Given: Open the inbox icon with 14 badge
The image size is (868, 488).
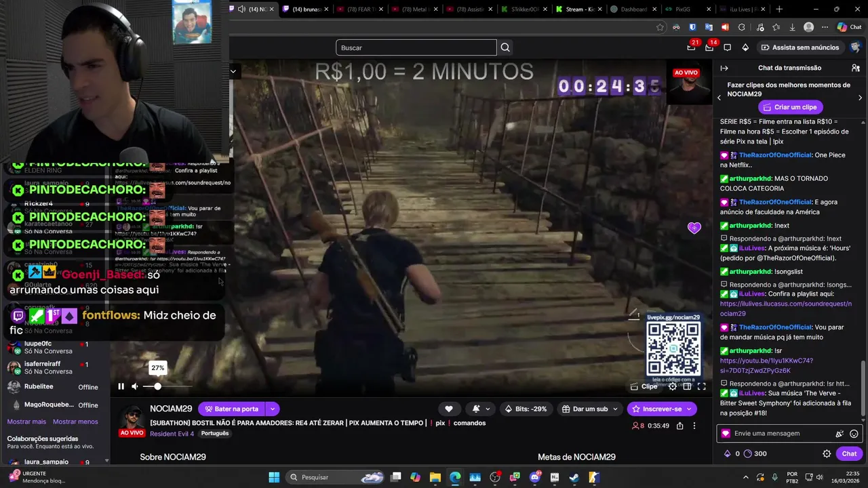Looking at the screenshot, I should [709, 47].
